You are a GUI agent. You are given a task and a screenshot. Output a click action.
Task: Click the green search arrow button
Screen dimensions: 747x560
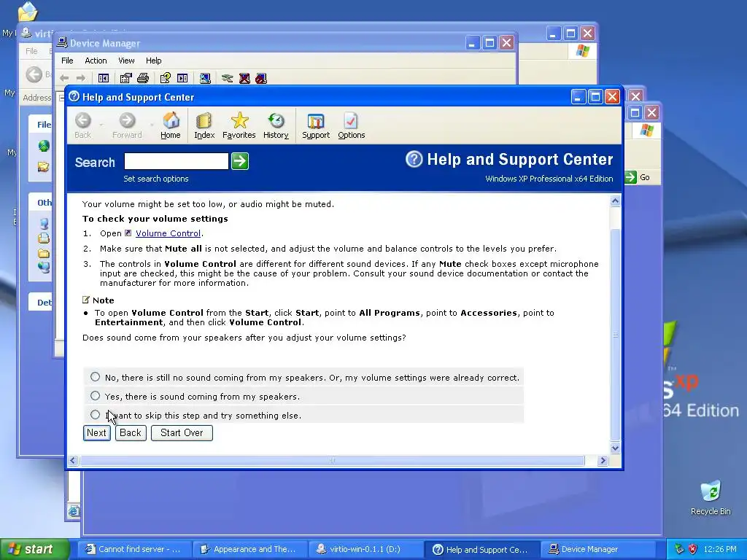(239, 161)
